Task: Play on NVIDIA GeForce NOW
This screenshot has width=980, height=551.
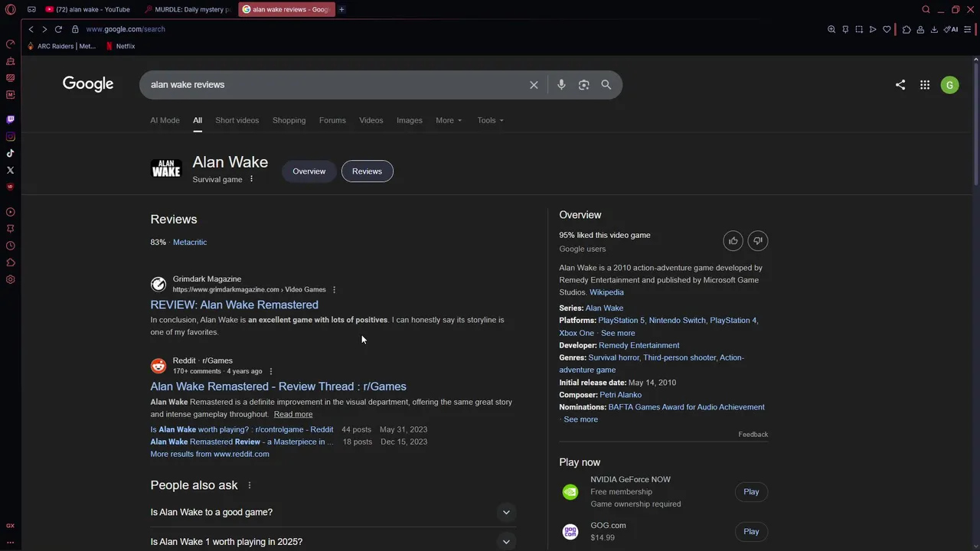Action: click(751, 492)
